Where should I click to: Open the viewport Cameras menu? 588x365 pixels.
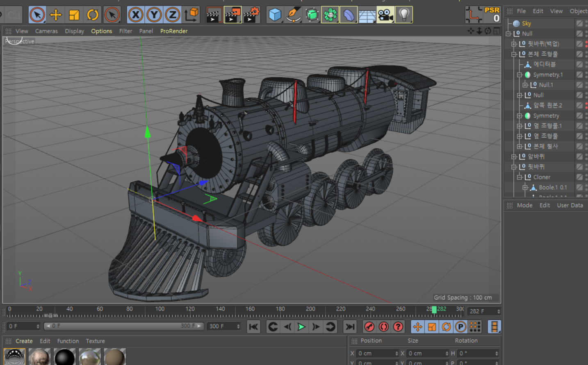[46, 31]
